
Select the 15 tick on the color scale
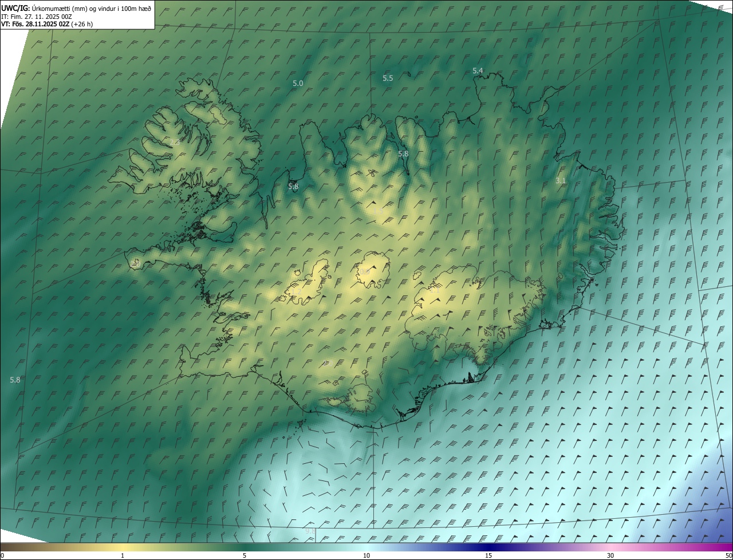click(488, 556)
